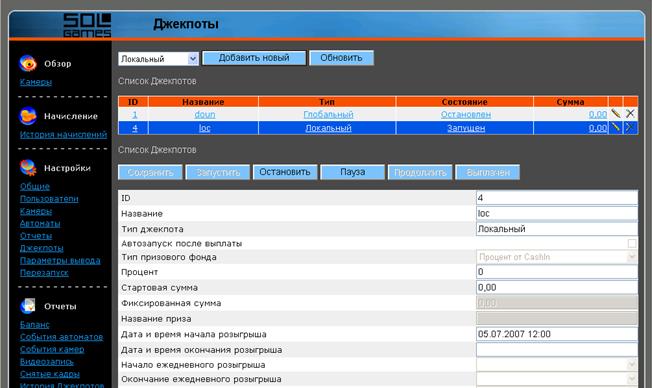This screenshot has height=388, width=652.
Task: Click Продолжить button
Action: (420, 172)
